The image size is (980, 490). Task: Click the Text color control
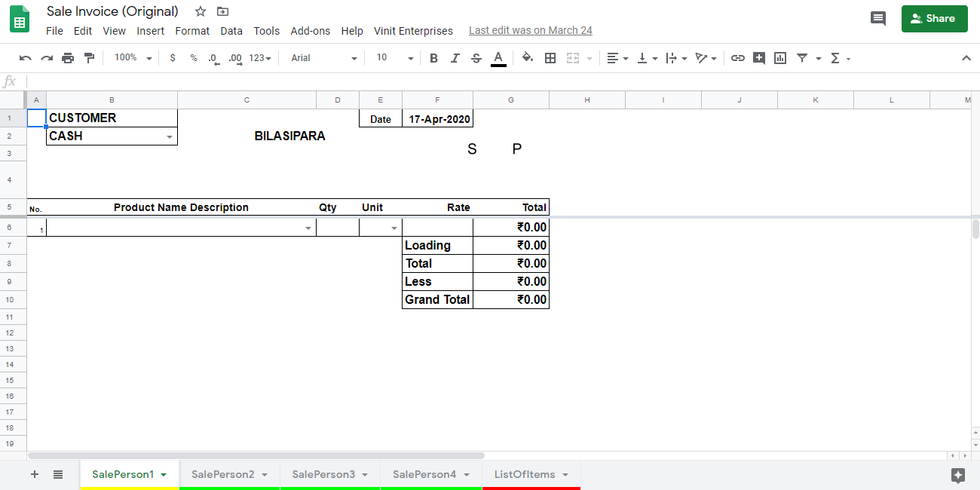[x=498, y=57]
